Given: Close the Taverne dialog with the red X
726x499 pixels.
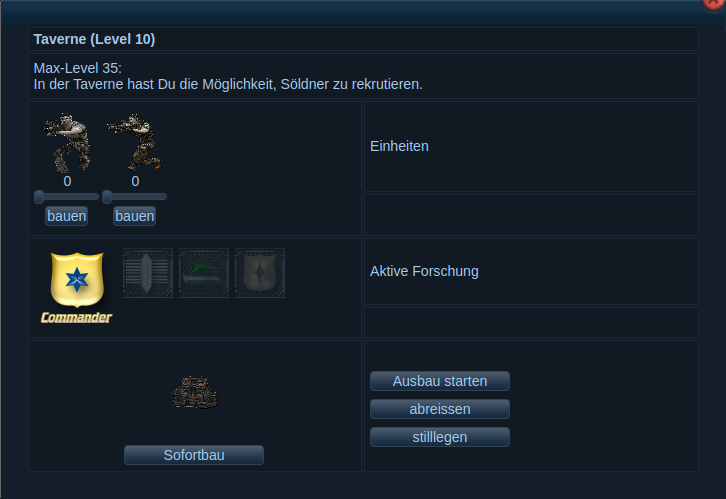Looking at the screenshot, I should 714,3.
